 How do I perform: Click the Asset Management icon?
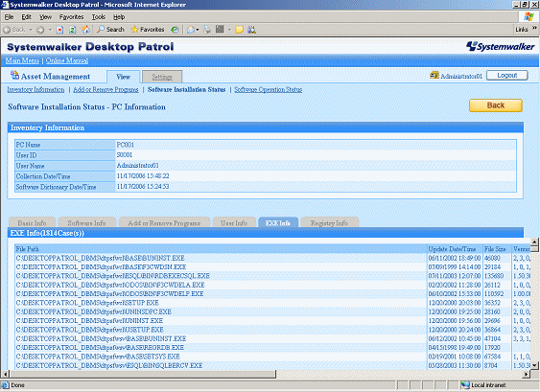pyautogui.click(x=14, y=75)
